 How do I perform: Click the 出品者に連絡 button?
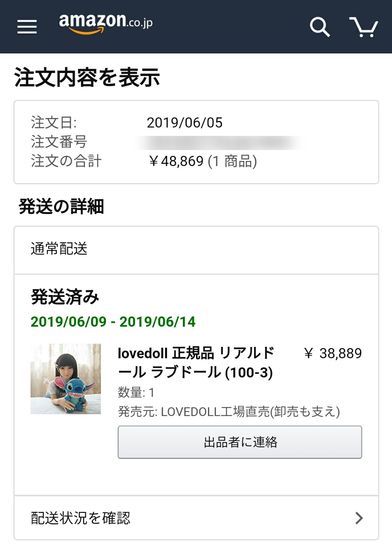(x=240, y=442)
